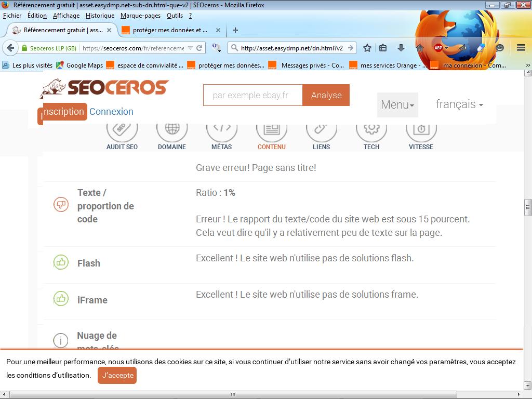This screenshot has height=399, width=532.
Task: Click the address bar URL field
Action: tap(133, 48)
